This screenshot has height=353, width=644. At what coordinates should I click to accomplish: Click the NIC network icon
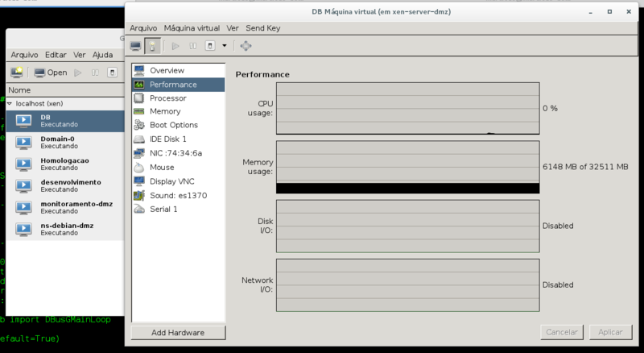(139, 153)
